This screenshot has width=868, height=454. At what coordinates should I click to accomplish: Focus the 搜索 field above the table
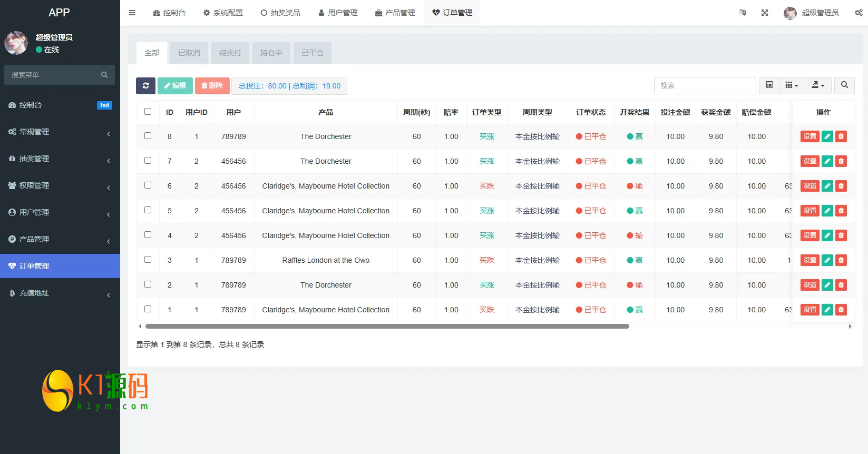point(705,85)
